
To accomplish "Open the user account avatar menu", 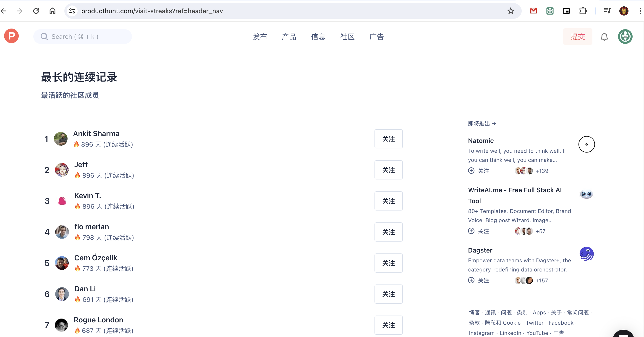I will coord(625,37).
